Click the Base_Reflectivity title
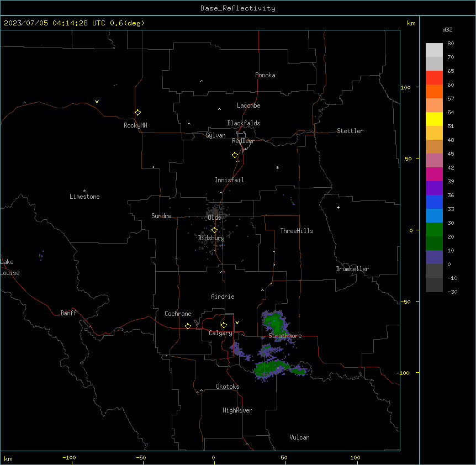This screenshot has height=465, width=476. (x=238, y=8)
